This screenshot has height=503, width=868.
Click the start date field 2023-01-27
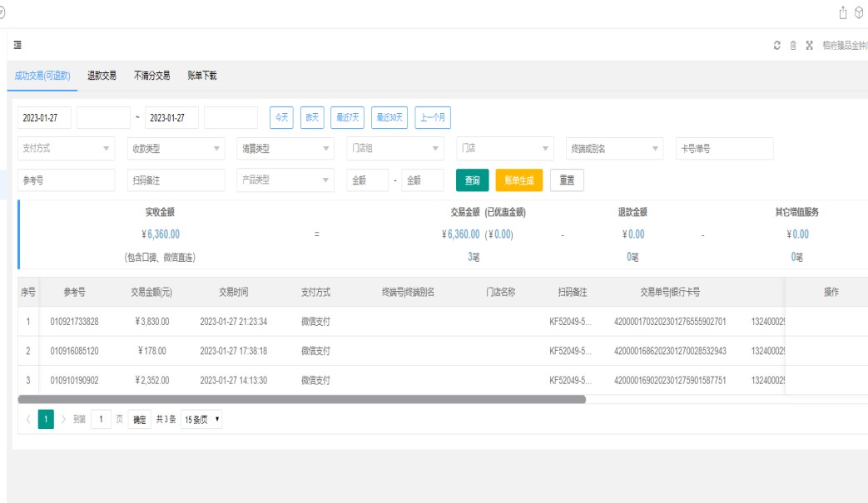pos(44,118)
